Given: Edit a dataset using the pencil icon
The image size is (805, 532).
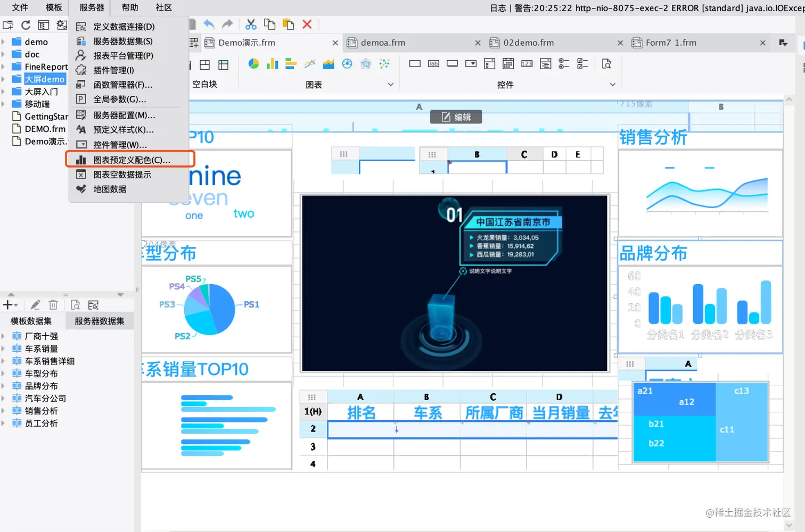Looking at the screenshot, I should point(35,304).
